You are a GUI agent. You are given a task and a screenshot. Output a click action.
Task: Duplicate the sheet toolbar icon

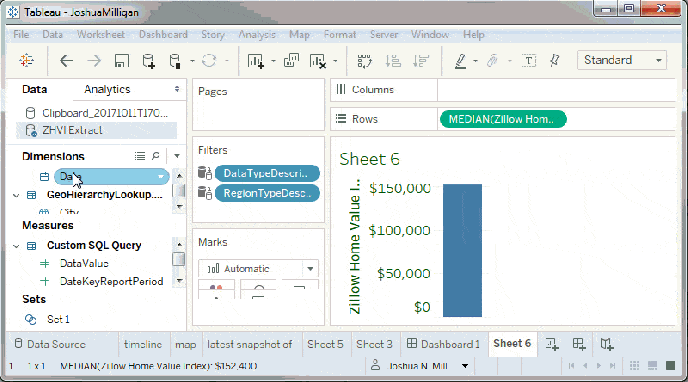pos(291,61)
